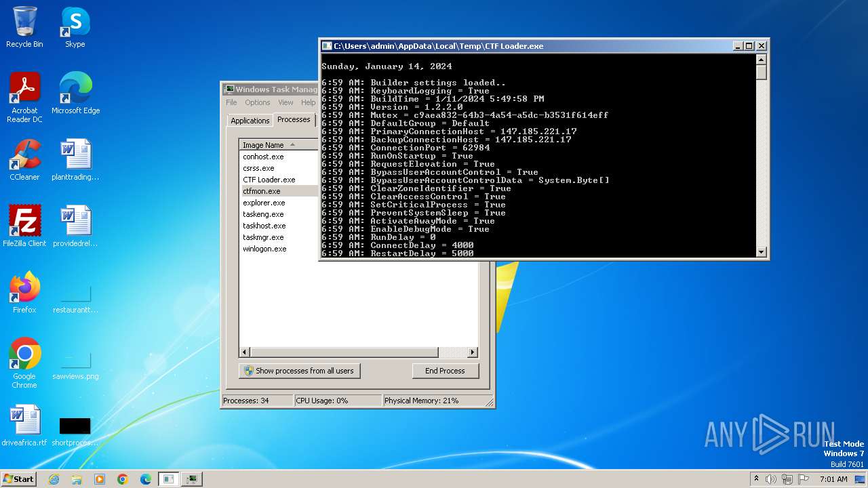Open Chrome from the taskbar

[123, 479]
